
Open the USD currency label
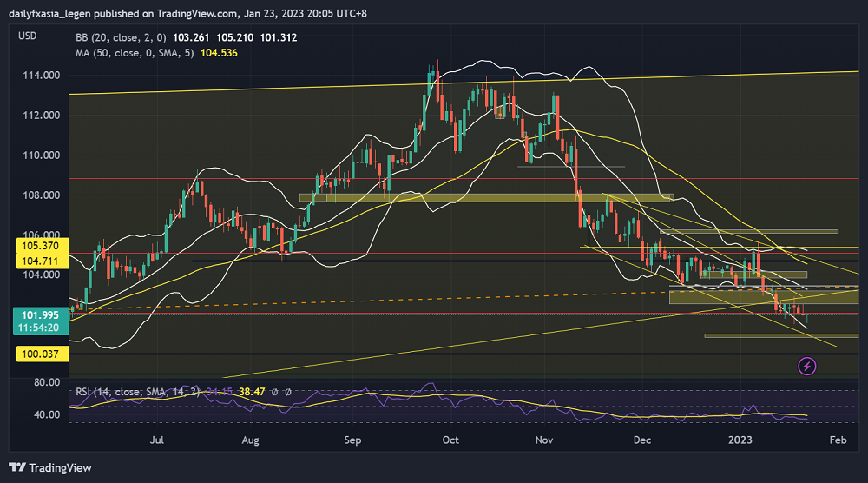[27, 36]
